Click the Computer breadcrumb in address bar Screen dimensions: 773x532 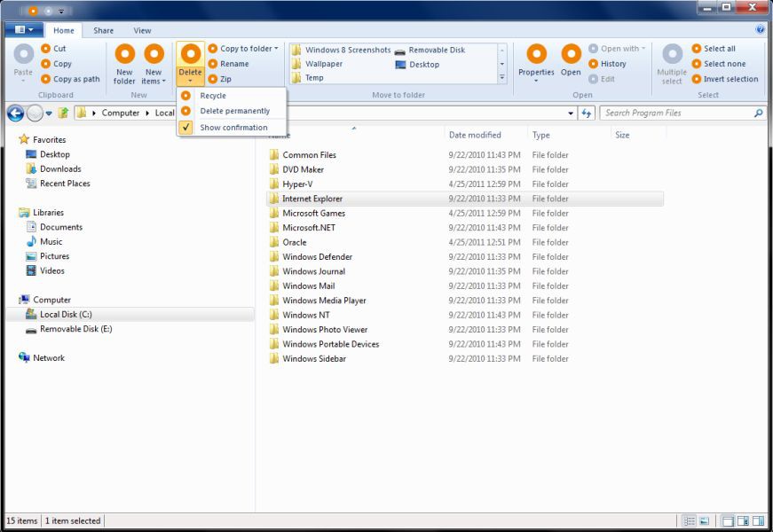click(x=121, y=113)
